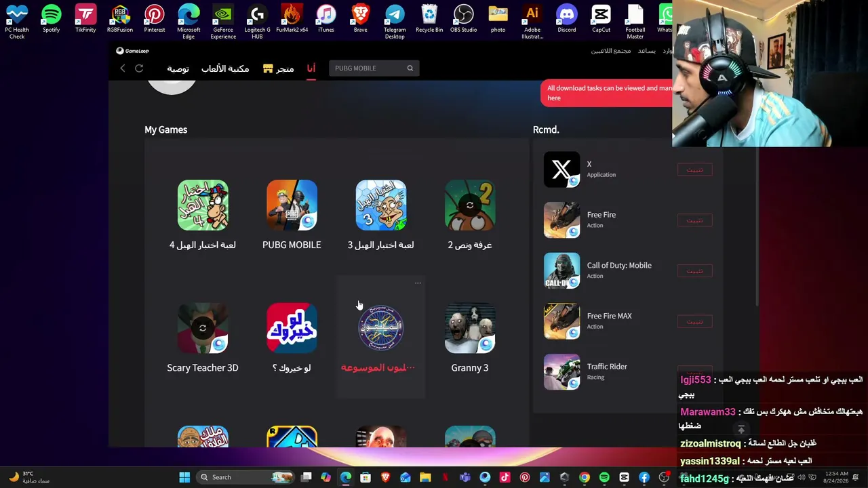Open CapCut desktop icon
The width and height of the screenshot is (868, 488).
click(601, 19)
